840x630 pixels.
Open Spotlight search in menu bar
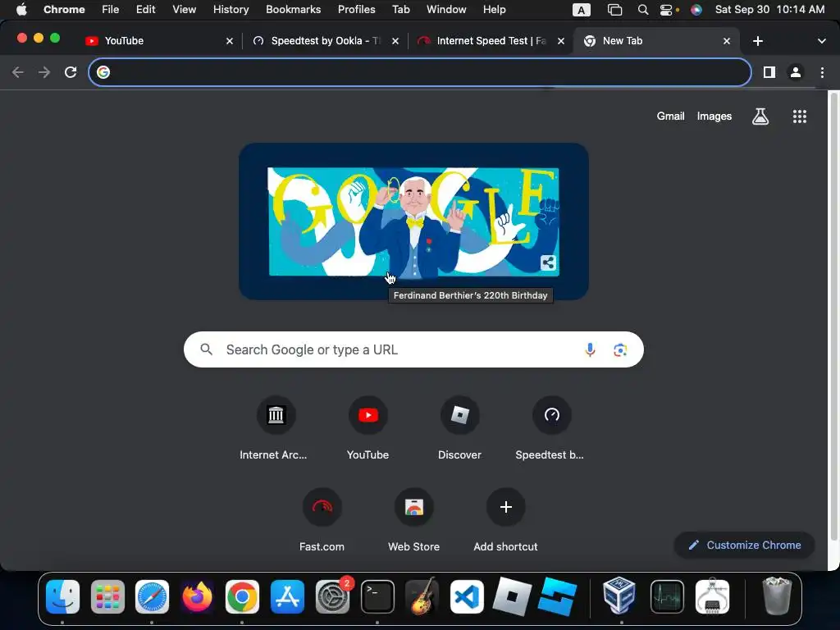coord(643,10)
